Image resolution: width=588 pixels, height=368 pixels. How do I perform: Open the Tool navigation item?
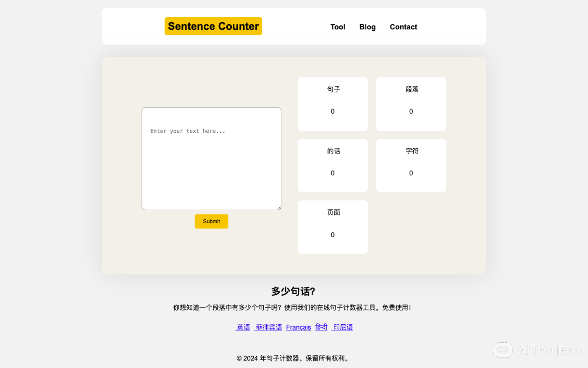click(x=338, y=26)
